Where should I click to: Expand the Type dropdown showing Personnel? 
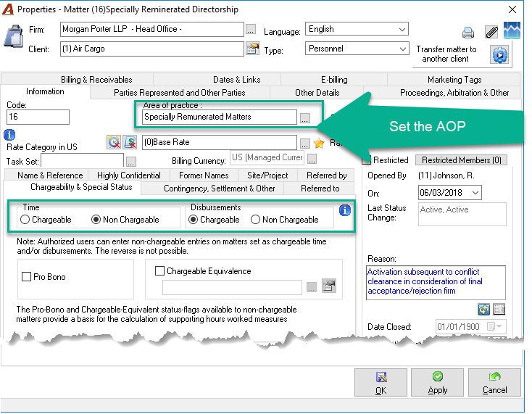(402, 49)
